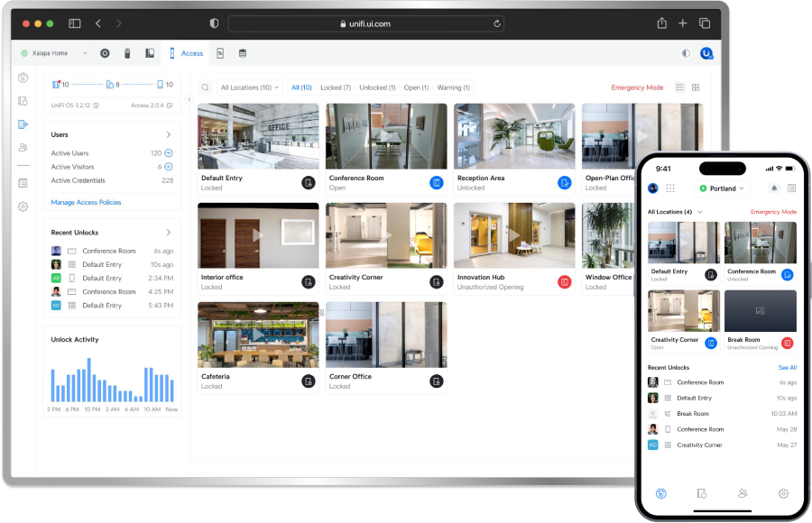
Task: Switch to list view layout
Action: coord(679,87)
